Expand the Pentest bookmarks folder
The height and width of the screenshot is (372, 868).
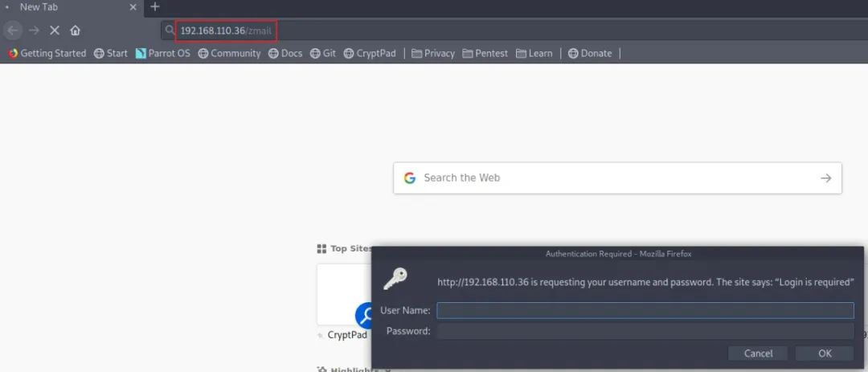[x=485, y=53]
